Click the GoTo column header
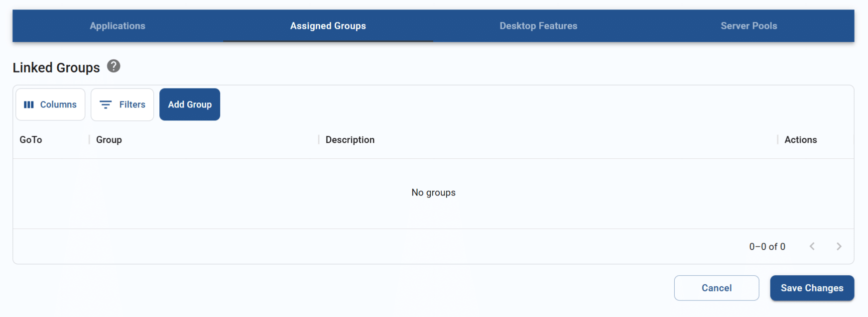Image resolution: width=868 pixels, height=317 pixels. pyautogui.click(x=30, y=140)
